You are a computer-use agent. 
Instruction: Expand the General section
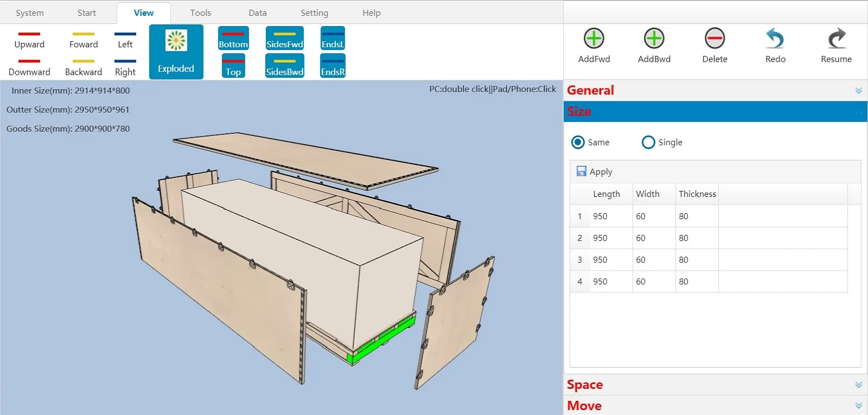point(858,91)
